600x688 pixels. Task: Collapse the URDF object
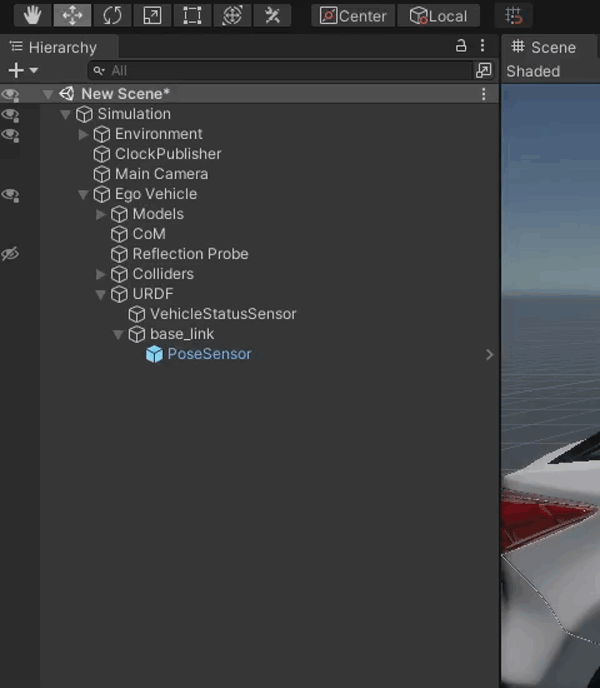tap(100, 294)
